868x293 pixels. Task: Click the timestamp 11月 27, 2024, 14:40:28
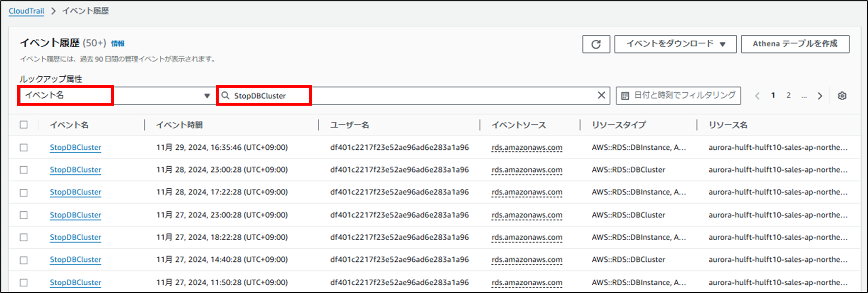tap(222, 260)
